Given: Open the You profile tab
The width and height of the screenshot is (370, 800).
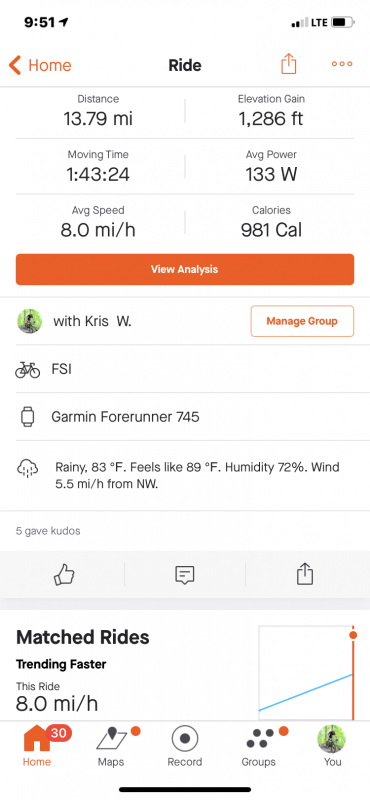Looking at the screenshot, I should tap(332, 746).
